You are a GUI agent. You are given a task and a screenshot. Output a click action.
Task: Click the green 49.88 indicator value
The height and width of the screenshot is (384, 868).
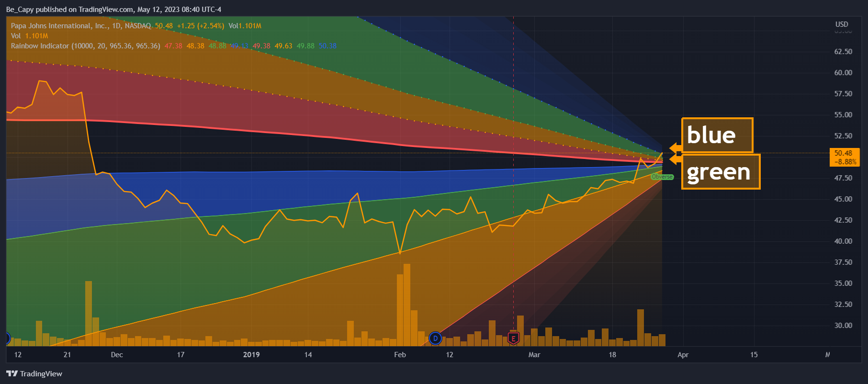click(305, 46)
